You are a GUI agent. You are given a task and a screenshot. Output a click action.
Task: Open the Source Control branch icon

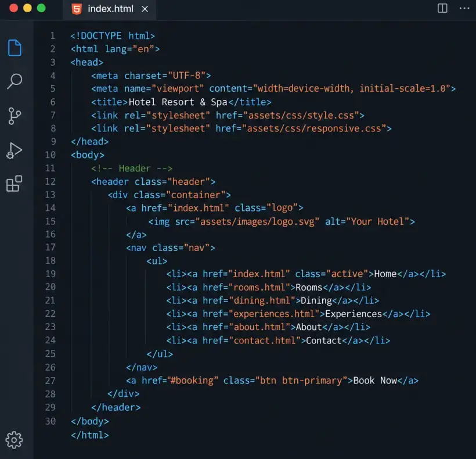click(x=15, y=116)
